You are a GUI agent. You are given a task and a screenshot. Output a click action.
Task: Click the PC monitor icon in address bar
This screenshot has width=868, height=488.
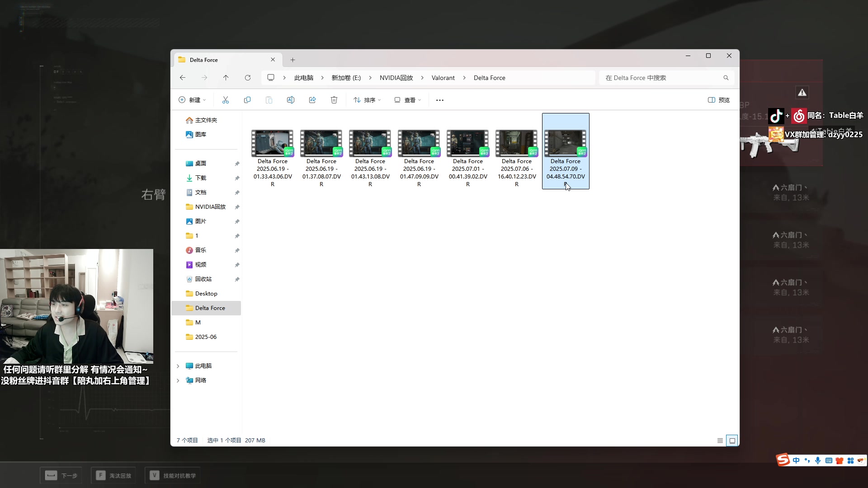271,78
